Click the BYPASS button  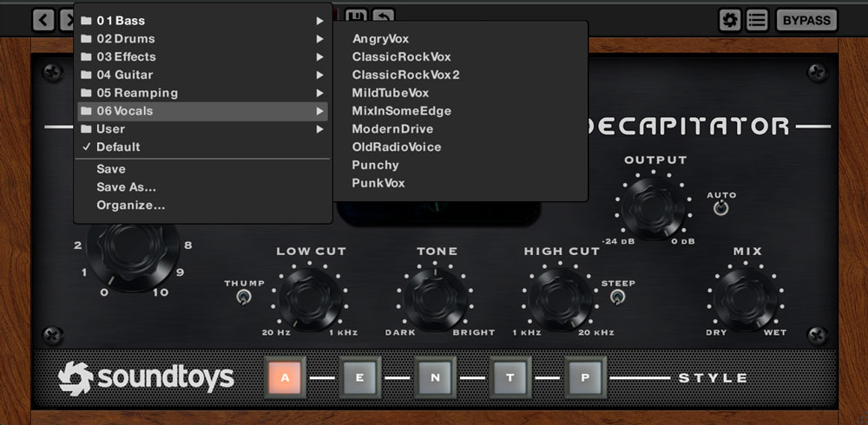[806, 21]
